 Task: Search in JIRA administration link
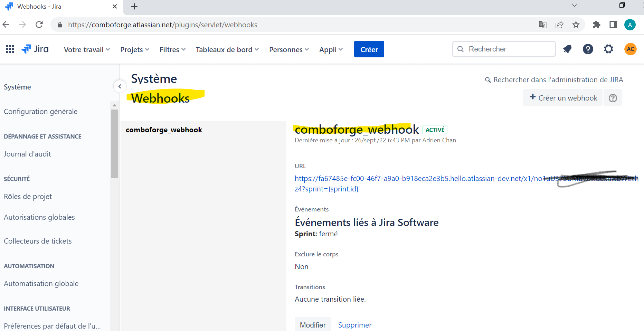pos(554,80)
